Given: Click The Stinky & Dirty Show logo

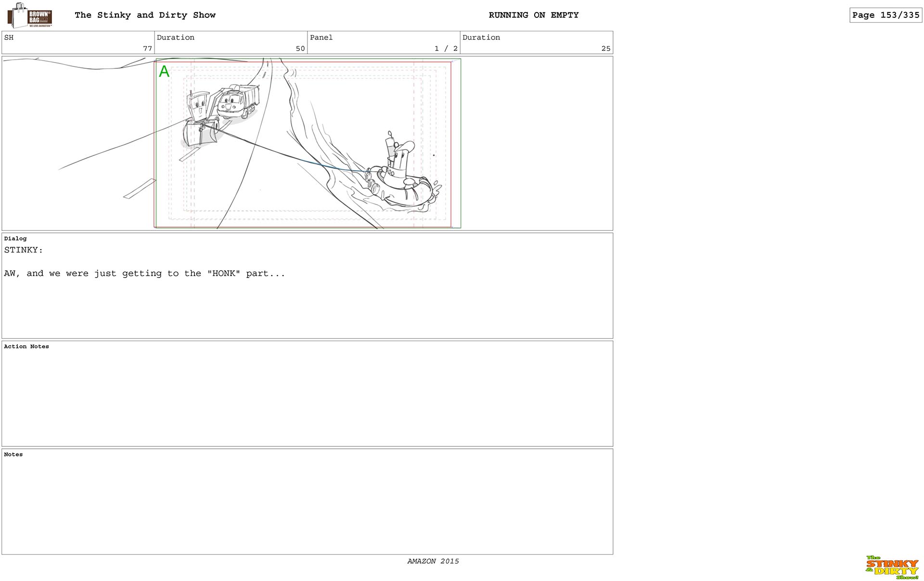Looking at the screenshot, I should click(x=892, y=568).
